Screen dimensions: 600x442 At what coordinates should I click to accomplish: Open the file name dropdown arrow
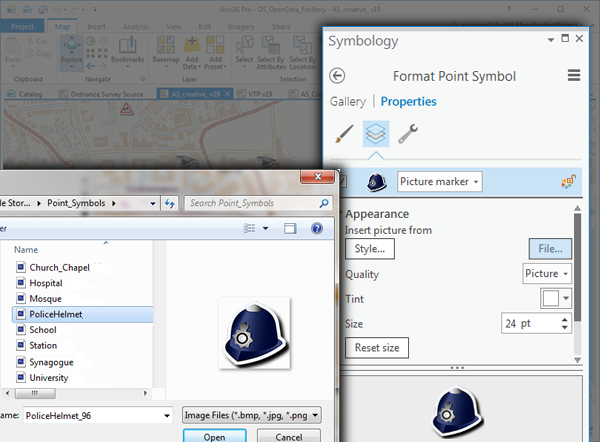(167, 416)
